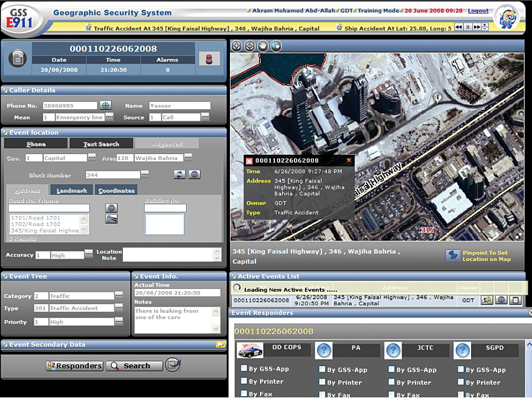Click the Logout link
Screen dimensions: 532x398
[478, 11]
